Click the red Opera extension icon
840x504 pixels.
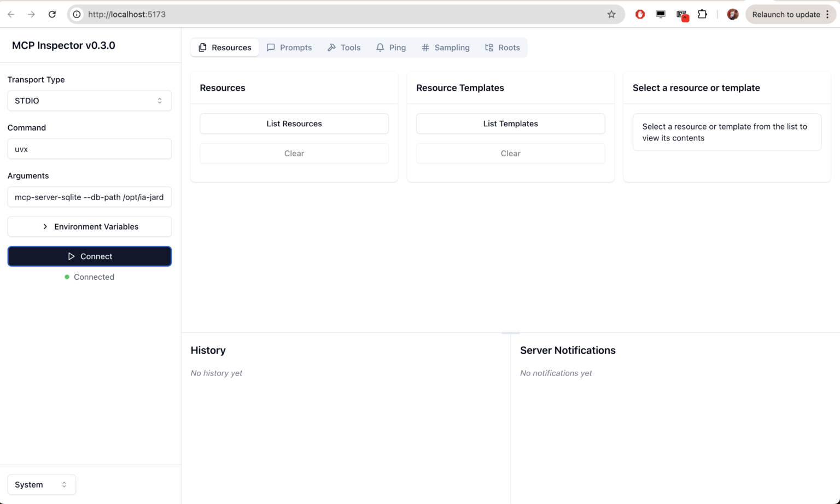[x=640, y=14]
